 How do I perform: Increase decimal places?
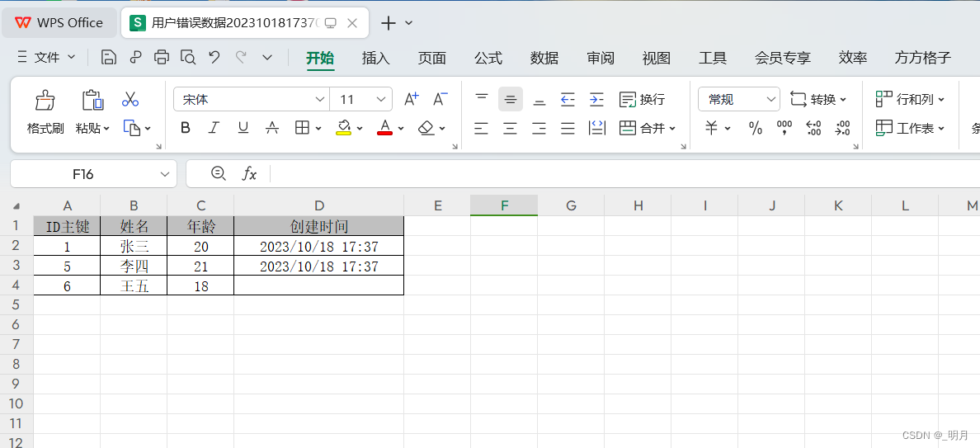click(x=813, y=128)
